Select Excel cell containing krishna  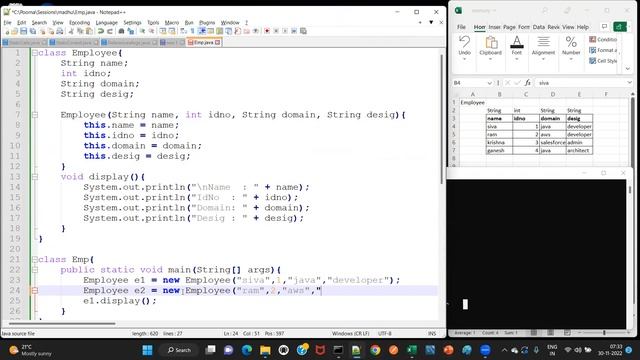pos(499,142)
